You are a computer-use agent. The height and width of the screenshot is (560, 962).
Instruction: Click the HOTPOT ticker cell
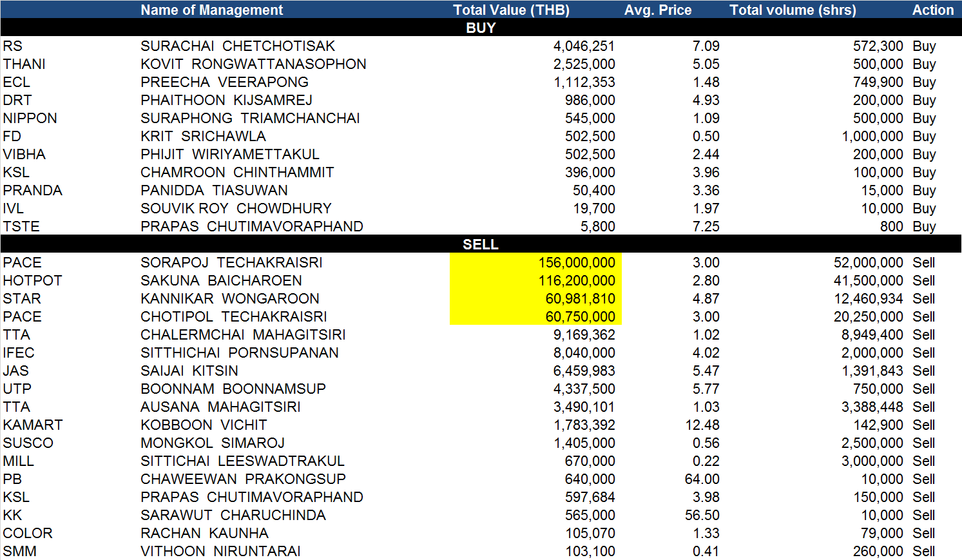[x=32, y=280]
